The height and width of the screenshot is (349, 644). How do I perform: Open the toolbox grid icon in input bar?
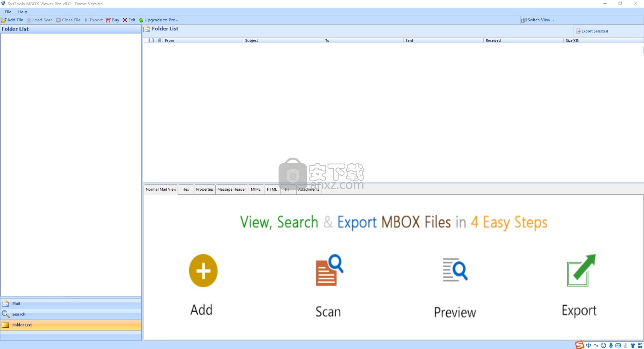[640, 345]
